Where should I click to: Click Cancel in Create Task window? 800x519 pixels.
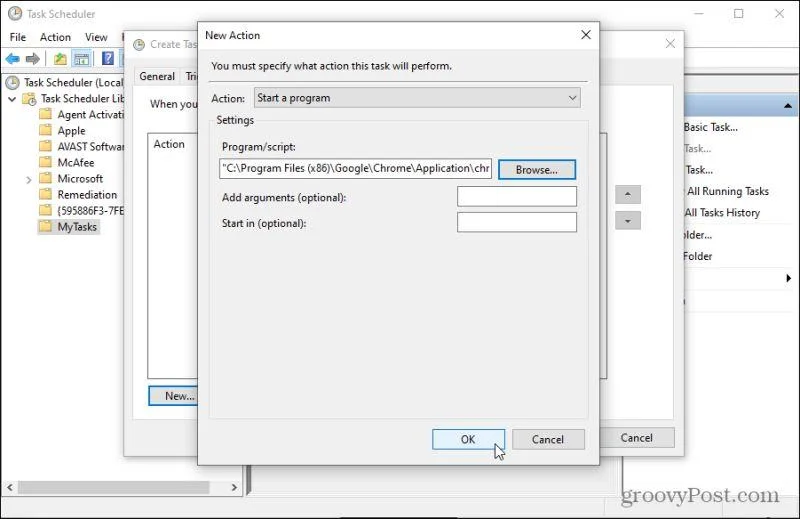pyautogui.click(x=637, y=438)
